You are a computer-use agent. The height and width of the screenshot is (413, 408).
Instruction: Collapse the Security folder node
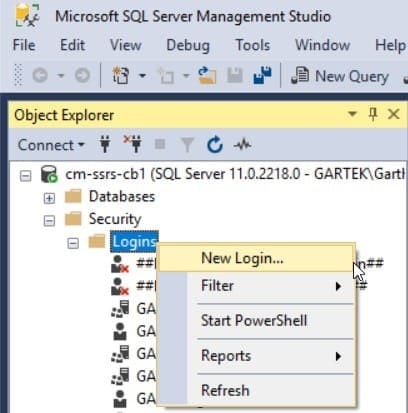(x=49, y=220)
